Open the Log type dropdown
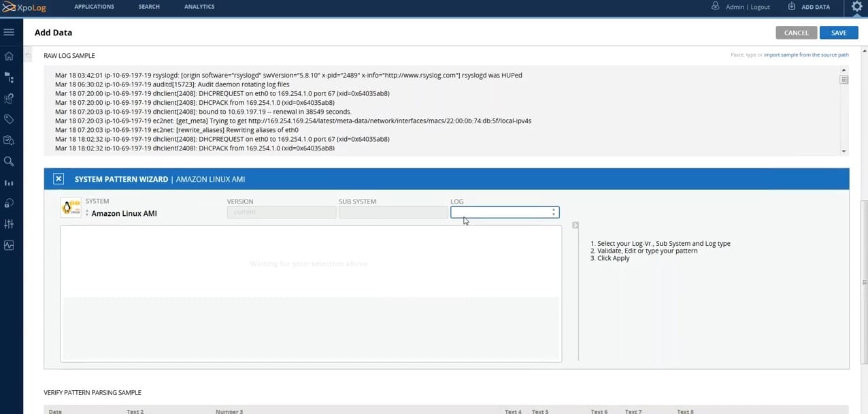Image resolution: width=868 pixels, height=414 pixels. (x=505, y=212)
